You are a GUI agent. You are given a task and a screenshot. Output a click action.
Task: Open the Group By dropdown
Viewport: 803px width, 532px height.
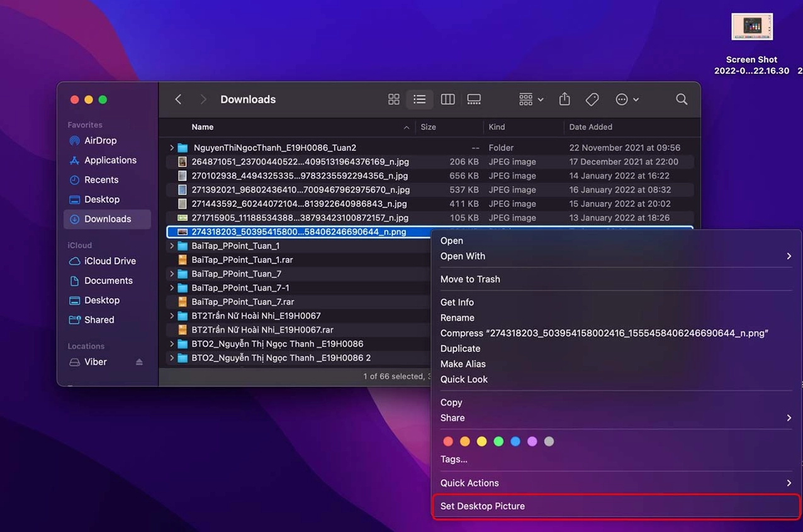point(531,99)
